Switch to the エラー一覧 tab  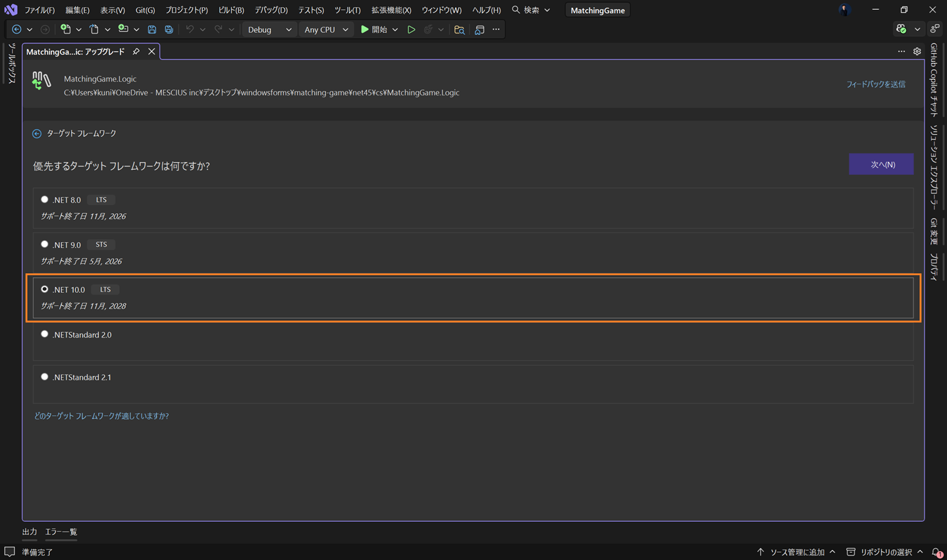pos(61,532)
